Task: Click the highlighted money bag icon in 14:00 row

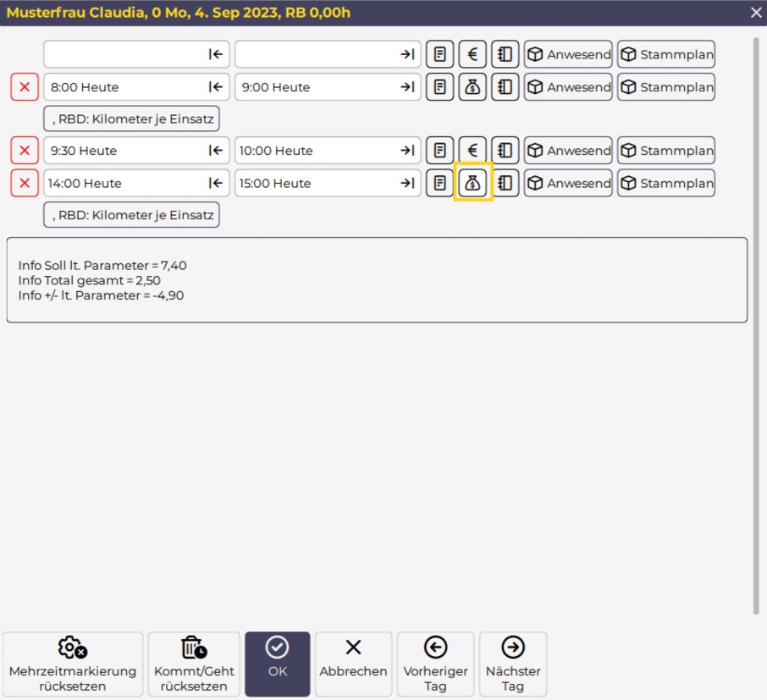Action: pyautogui.click(x=472, y=183)
